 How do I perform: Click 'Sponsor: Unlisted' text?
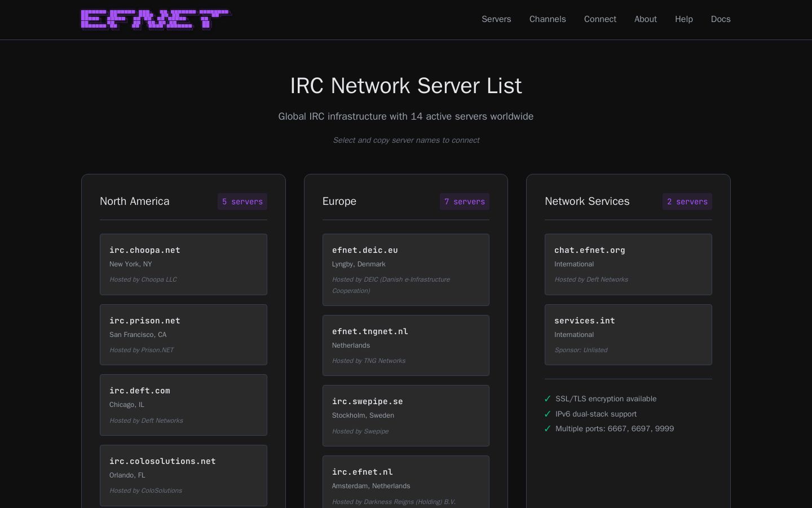tap(581, 350)
